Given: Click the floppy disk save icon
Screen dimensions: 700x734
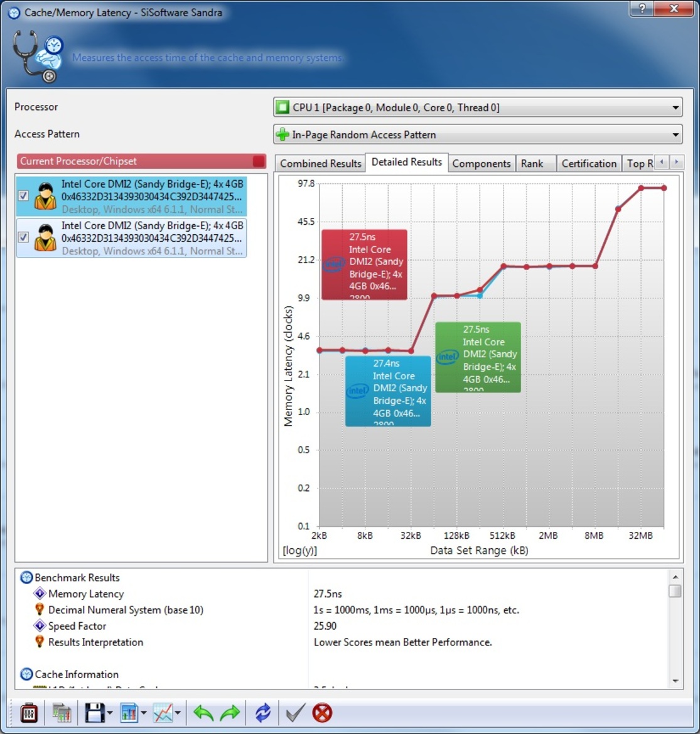Looking at the screenshot, I should [x=95, y=713].
